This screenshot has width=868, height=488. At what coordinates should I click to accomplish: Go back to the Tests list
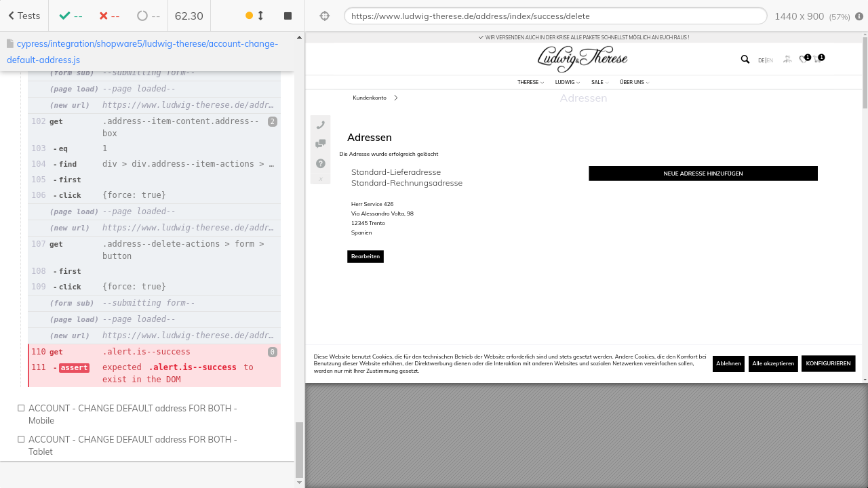(24, 16)
